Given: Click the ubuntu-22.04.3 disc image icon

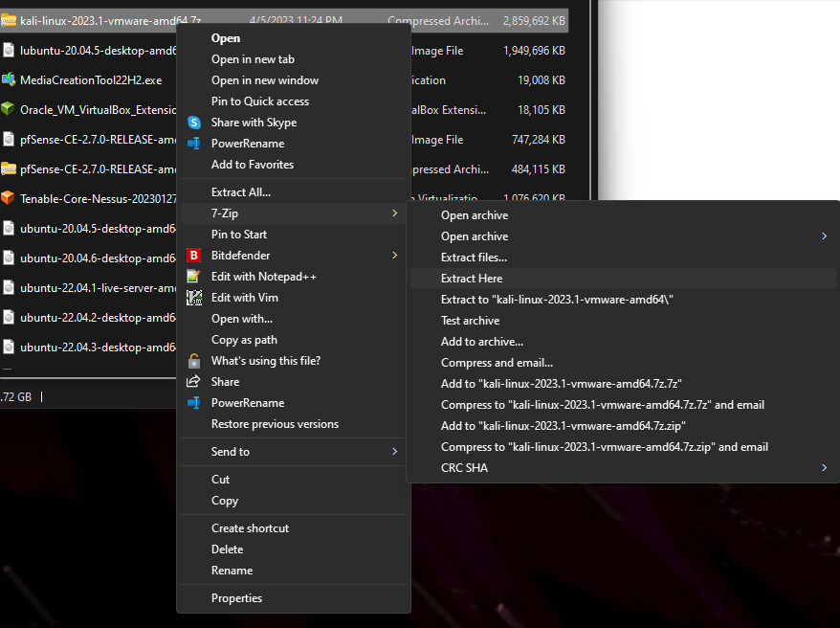Looking at the screenshot, I should (9, 348).
